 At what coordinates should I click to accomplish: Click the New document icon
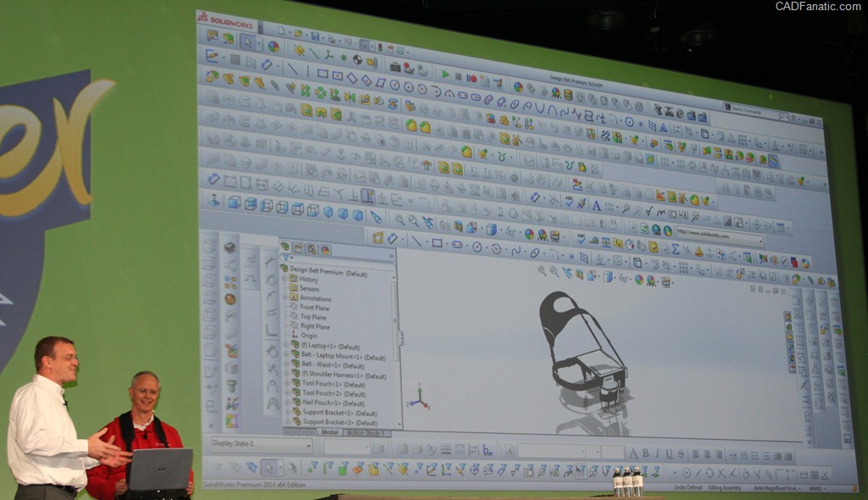281,31
